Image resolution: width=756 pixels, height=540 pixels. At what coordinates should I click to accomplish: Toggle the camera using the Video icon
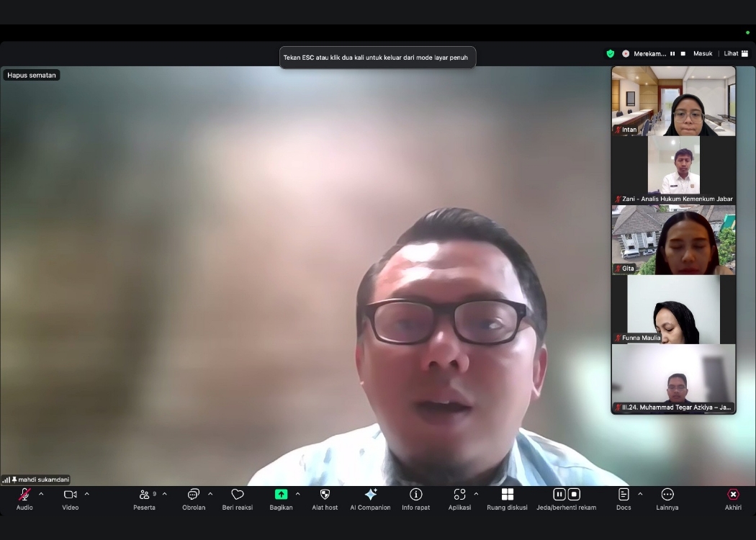point(70,495)
